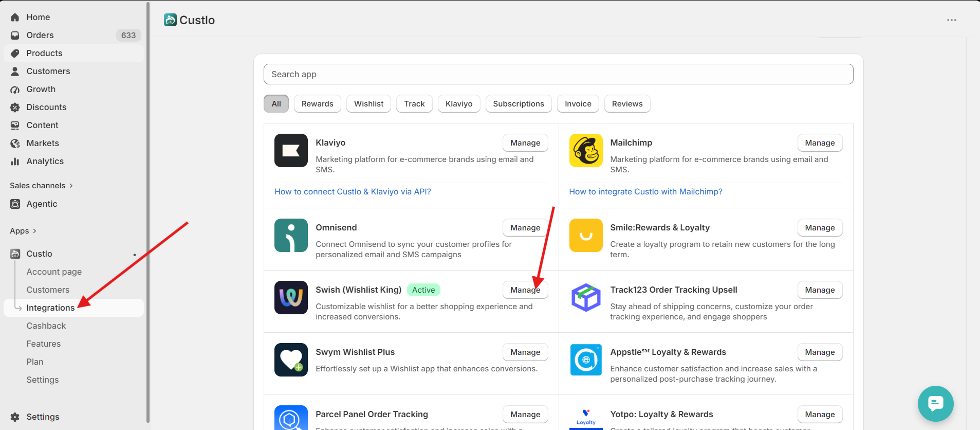The height and width of the screenshot is (430, 980).
Task: Select the Invoice filter tab
Action: (x=578, y=104)
